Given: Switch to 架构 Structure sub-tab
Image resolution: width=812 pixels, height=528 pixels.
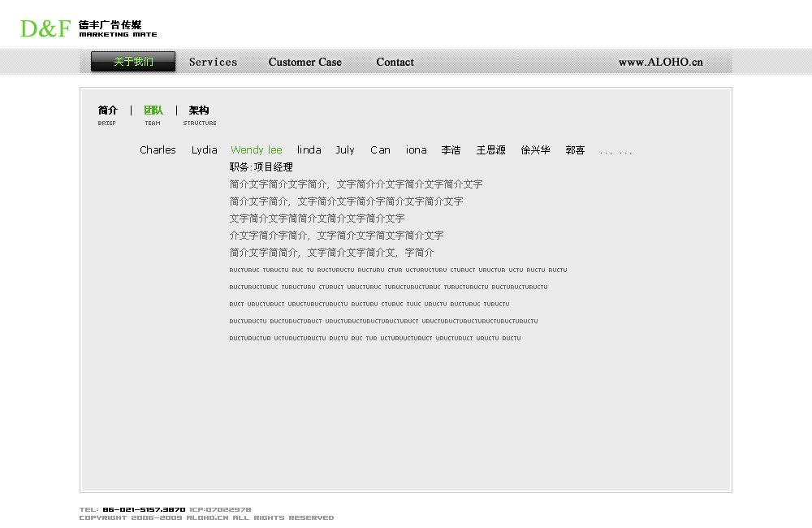Looking at the screenshot, I should pos(200,115).
